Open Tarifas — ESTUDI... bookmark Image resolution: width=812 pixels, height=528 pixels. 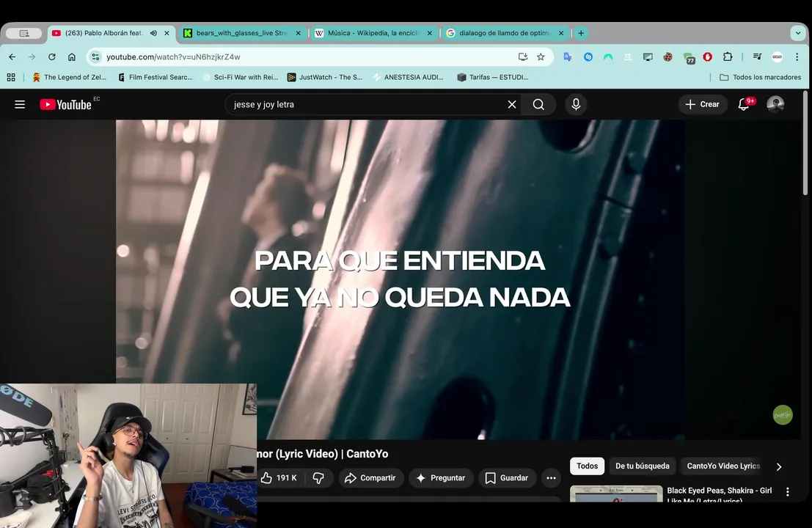click(x=493, y=77)
